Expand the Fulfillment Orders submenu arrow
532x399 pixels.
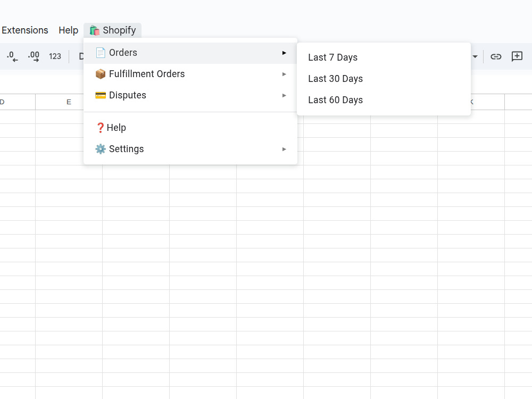pyautogui.click(x=284, y=74)
